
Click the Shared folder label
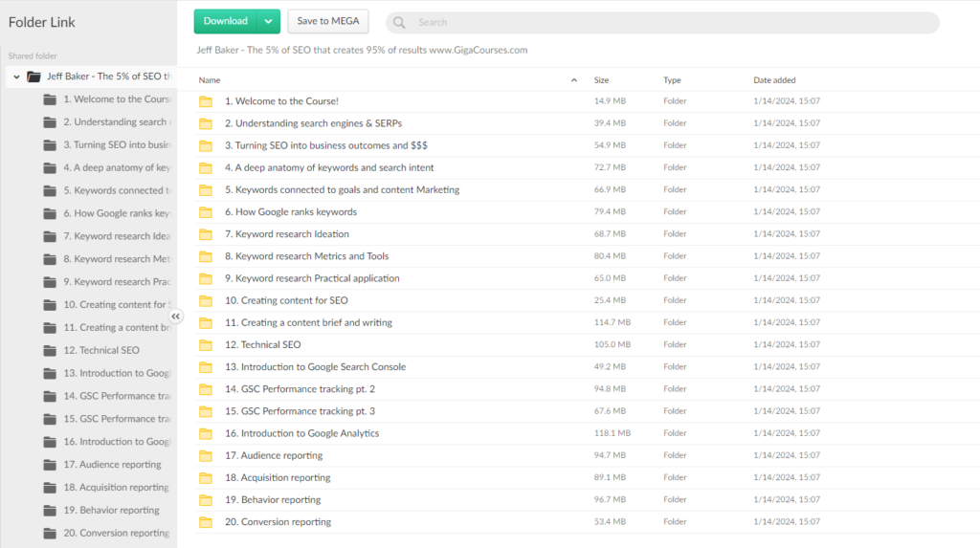tap(33, 55)
